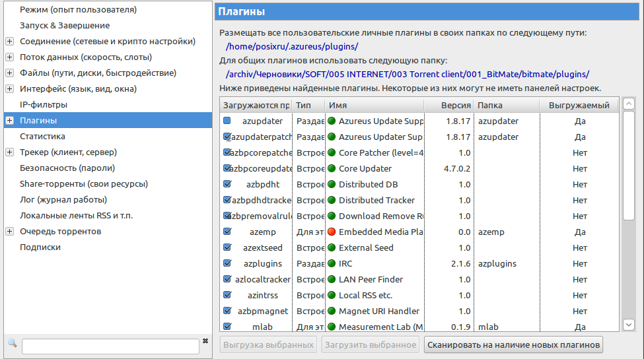Expand the Плагины tree node
This screenshot has height=359, width=644.
click(10, 121)
